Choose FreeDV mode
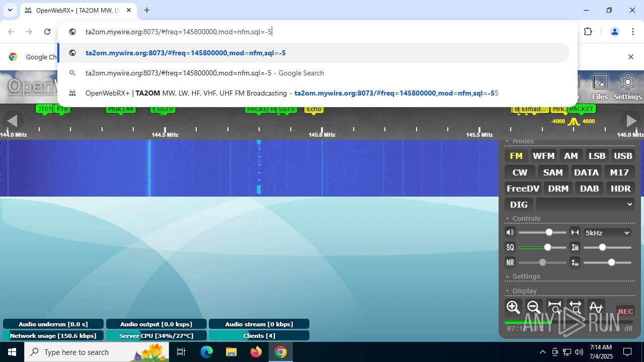 523,189
